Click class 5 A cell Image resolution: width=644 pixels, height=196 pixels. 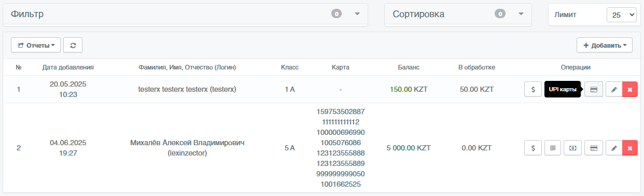[290, 148]
